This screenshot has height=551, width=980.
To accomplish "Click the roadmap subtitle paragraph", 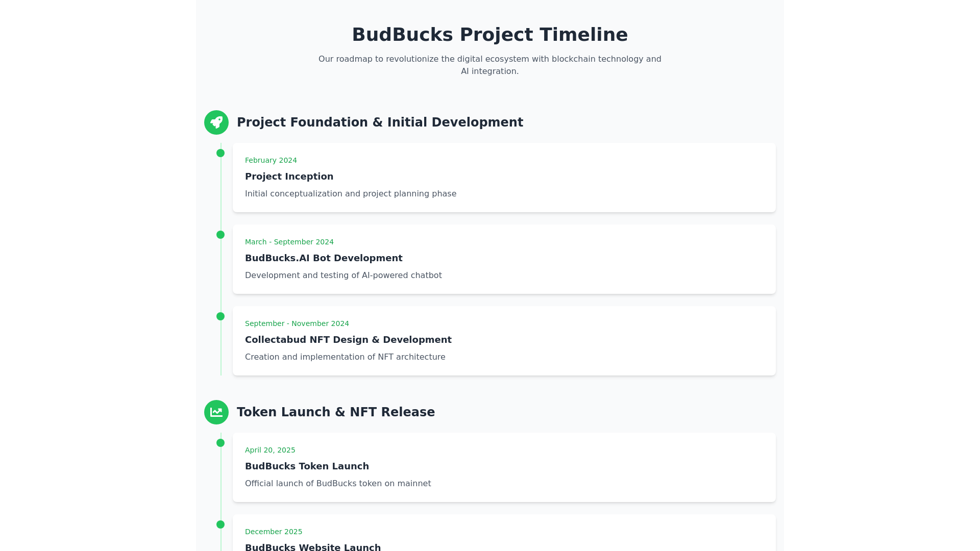I will tap(490, 65).
